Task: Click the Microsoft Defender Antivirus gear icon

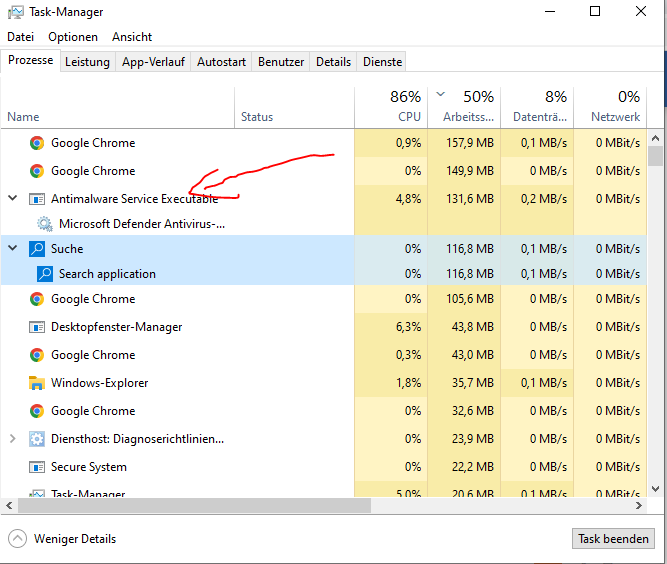Action: click(45, 224)
